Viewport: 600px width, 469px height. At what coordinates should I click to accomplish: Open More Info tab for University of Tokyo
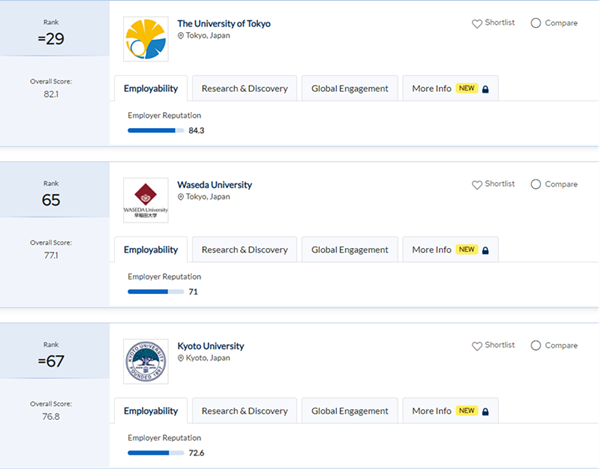click(x=450, y=88)
